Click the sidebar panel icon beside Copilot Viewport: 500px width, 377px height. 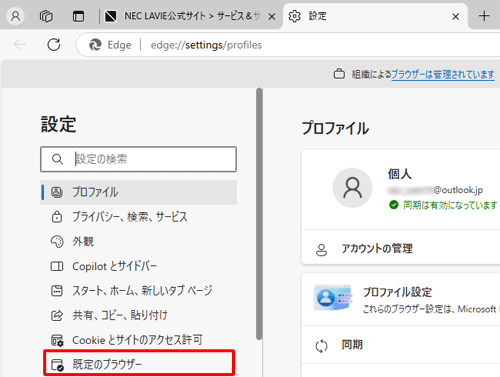[57, 266]
